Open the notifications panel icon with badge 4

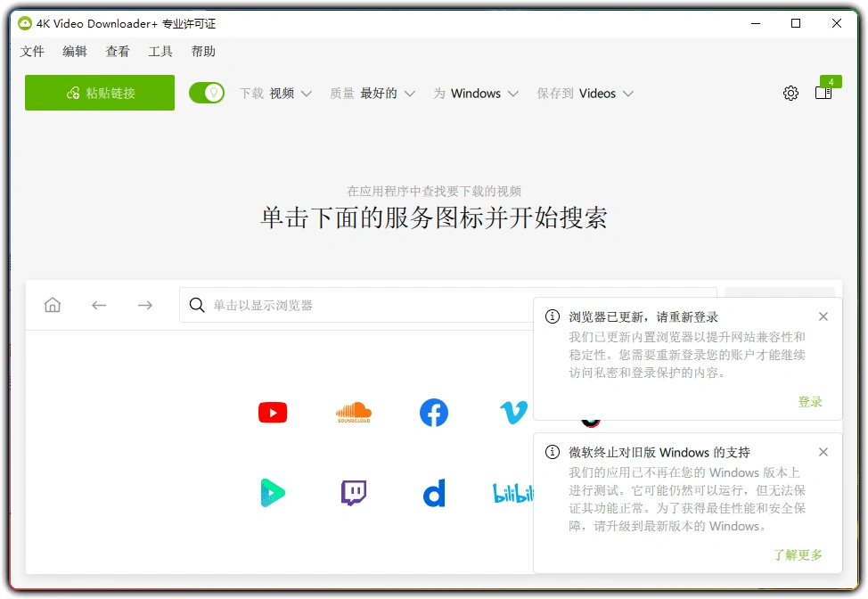pyautogui.click(x=823, y=92)
